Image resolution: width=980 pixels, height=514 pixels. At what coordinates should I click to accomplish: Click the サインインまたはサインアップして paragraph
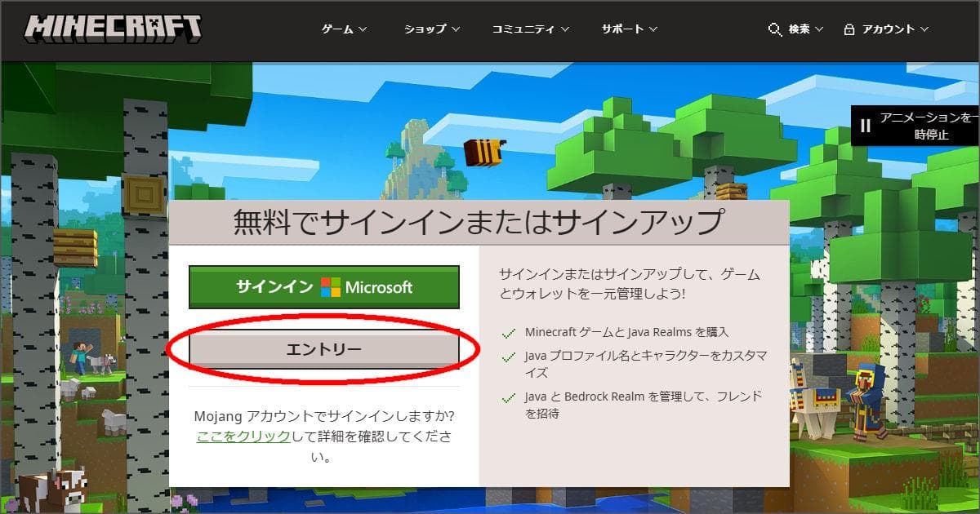coord(629,283)
